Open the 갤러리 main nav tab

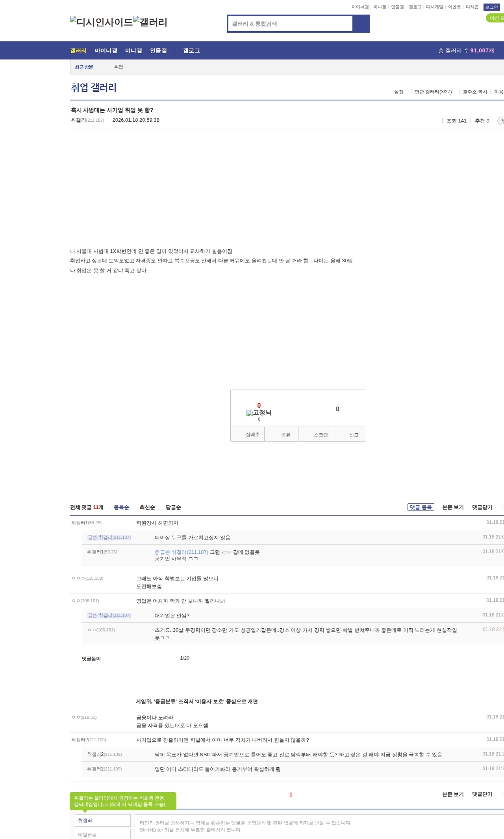point(78,50)
